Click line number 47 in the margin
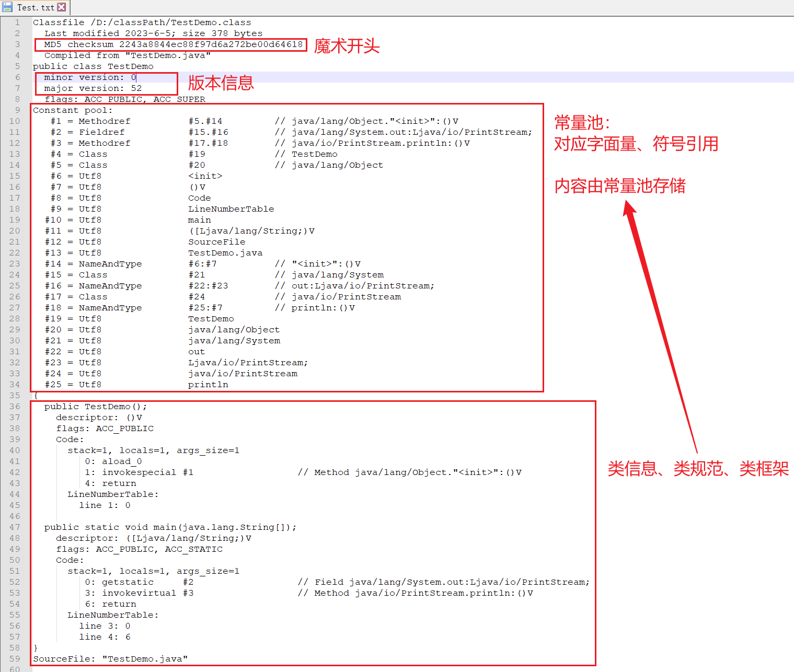Viewport: 794px width, 672px height. click(x=15, y=527)
